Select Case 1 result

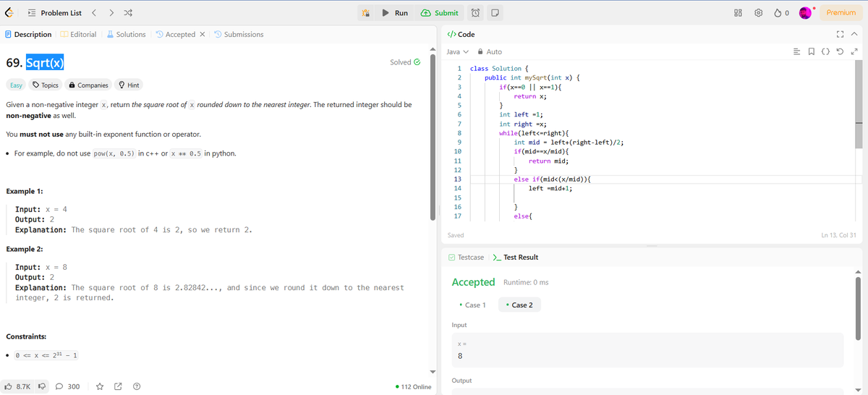tap(473, 305)
